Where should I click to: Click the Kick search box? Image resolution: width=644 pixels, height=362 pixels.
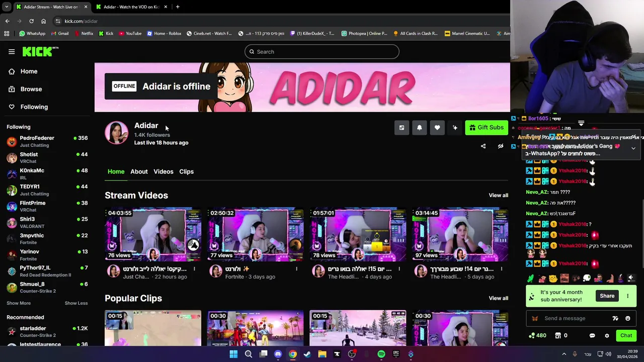click(x=322, y=52)
